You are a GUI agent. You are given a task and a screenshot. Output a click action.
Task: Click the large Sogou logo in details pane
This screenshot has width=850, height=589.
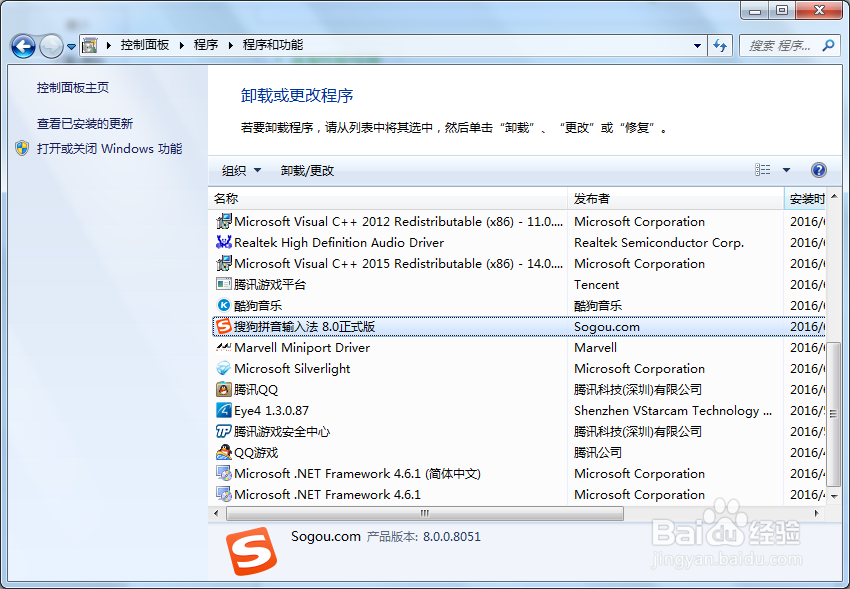(x=252, y=551)
